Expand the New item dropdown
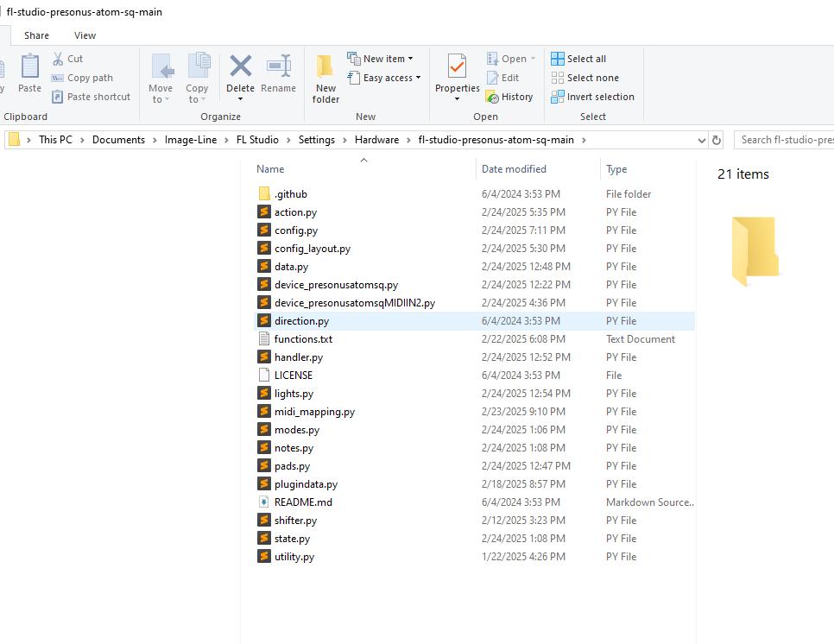This screenshot has height=644, width=834. pyautogui.click(x=410, y=59)
